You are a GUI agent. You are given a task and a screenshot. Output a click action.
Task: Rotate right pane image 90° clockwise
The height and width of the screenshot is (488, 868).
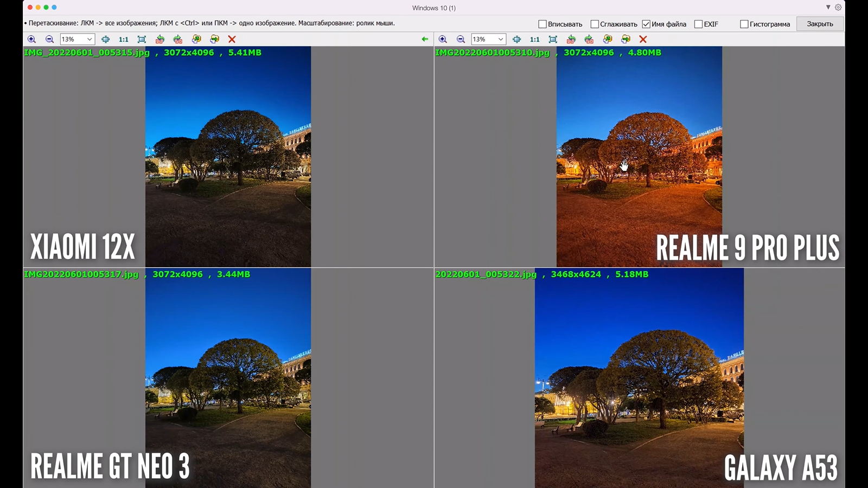click(589, 39)
